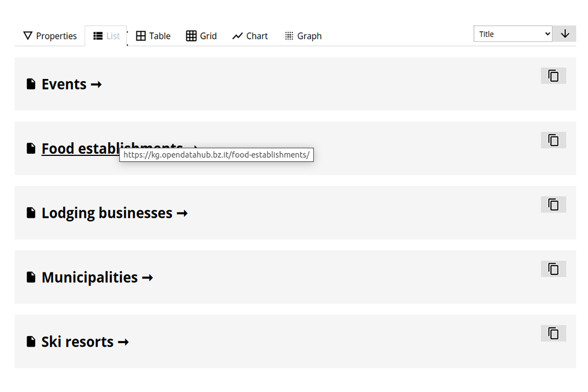Click document icon beside Ski resorts

(31, 342)
